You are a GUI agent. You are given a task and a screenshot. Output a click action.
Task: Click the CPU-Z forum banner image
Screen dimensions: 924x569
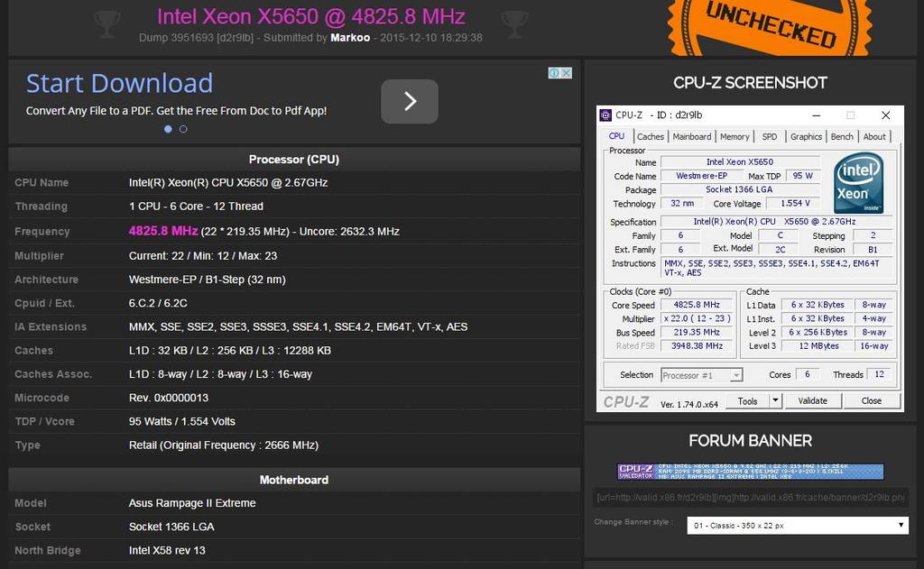[750, 472]
